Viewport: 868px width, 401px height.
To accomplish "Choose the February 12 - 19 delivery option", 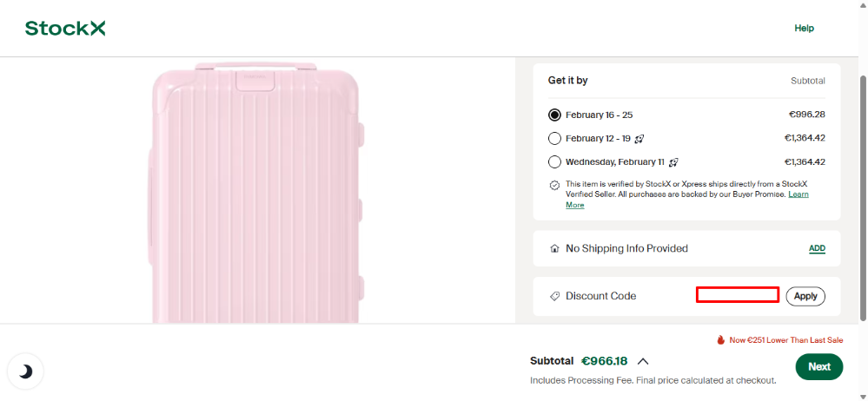I will coord(554,139).
